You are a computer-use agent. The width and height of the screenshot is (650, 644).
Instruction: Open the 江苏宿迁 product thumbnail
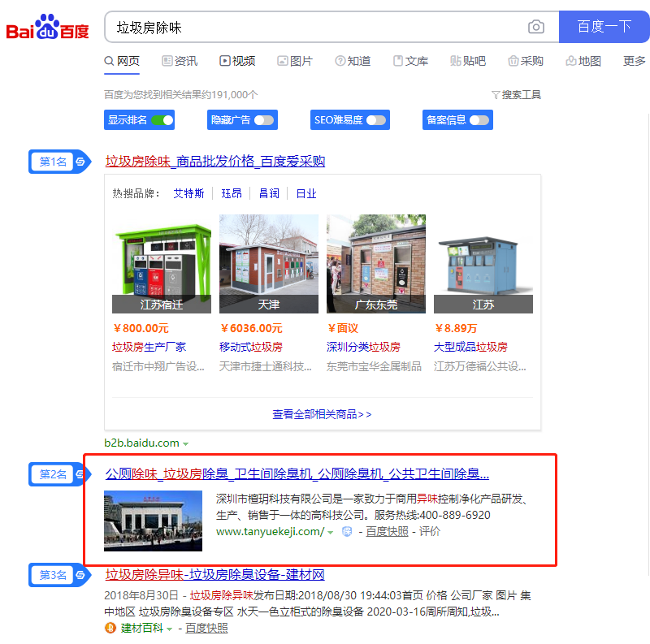[162, 264]
